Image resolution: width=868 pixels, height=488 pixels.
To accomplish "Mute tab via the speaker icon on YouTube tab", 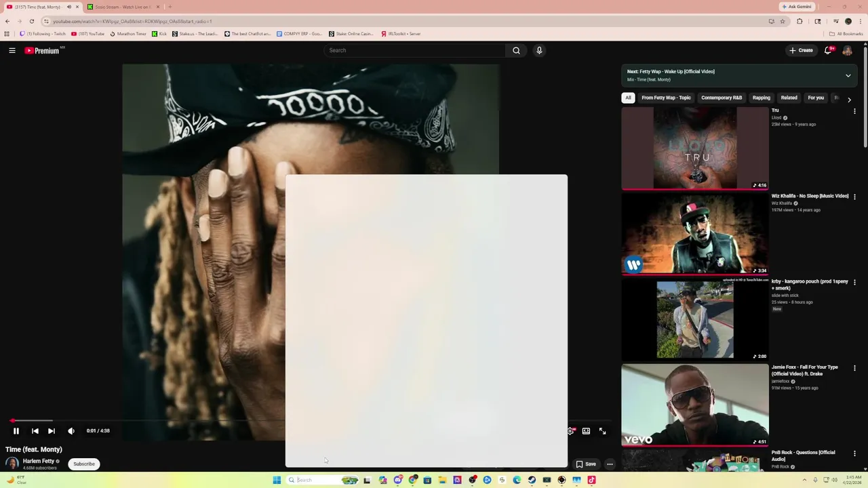I will point(68,7).
